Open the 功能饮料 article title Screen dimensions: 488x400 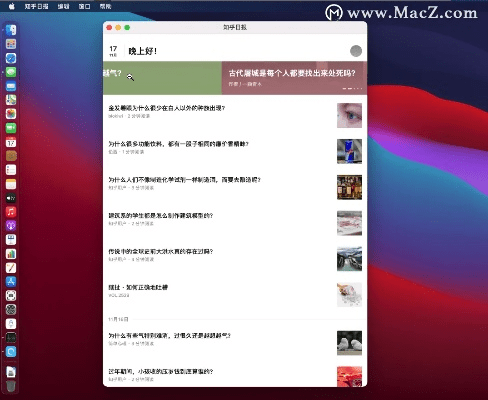[178, 144]
